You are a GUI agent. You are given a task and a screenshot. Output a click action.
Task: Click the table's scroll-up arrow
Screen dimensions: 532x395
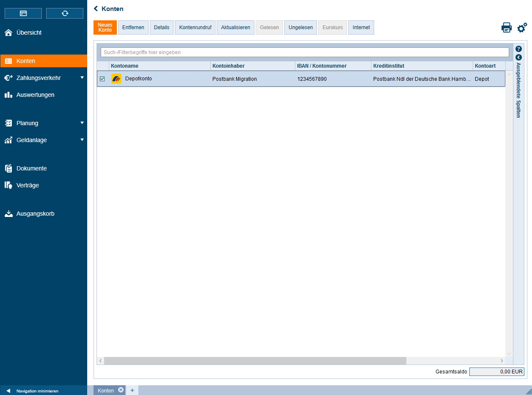click(509, 75)
